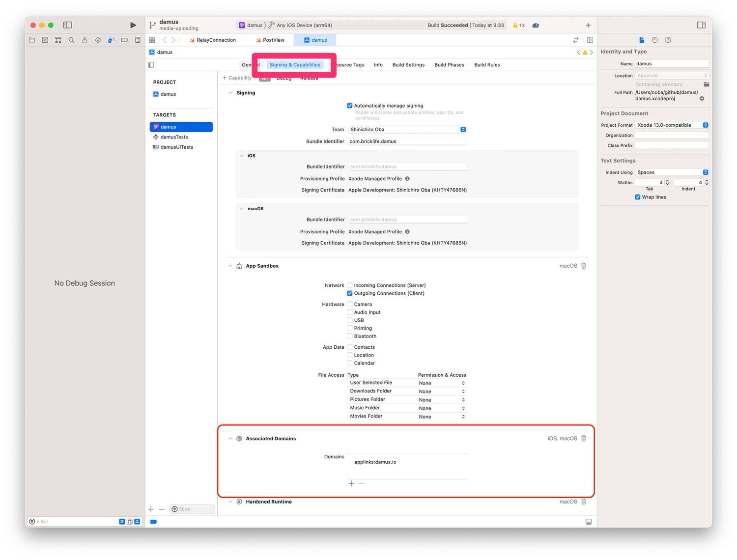Enable Audio Input hardware access
This screenshot has height=560, width=737.
pyautogui.click(x=350, y=312)
